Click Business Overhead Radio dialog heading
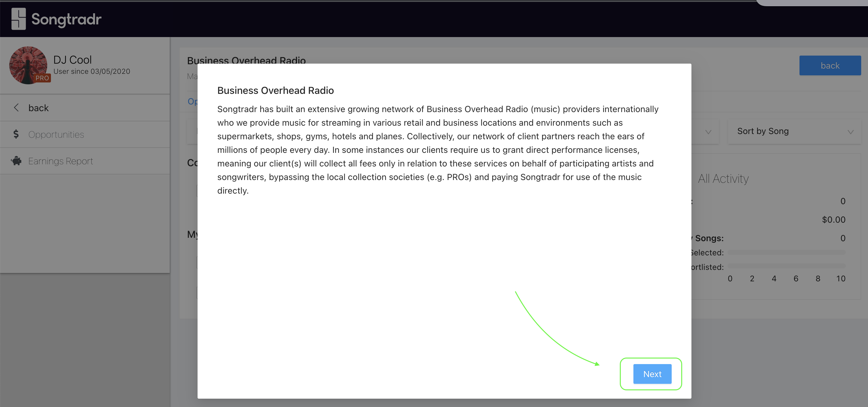 point(275,90)
